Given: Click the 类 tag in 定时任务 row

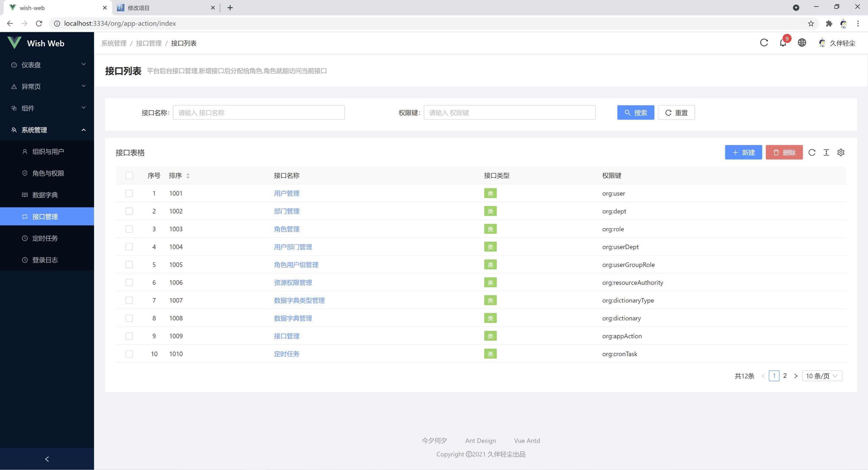Looking at the screenshot, I should pyautogui.click(x=490, y=354).
